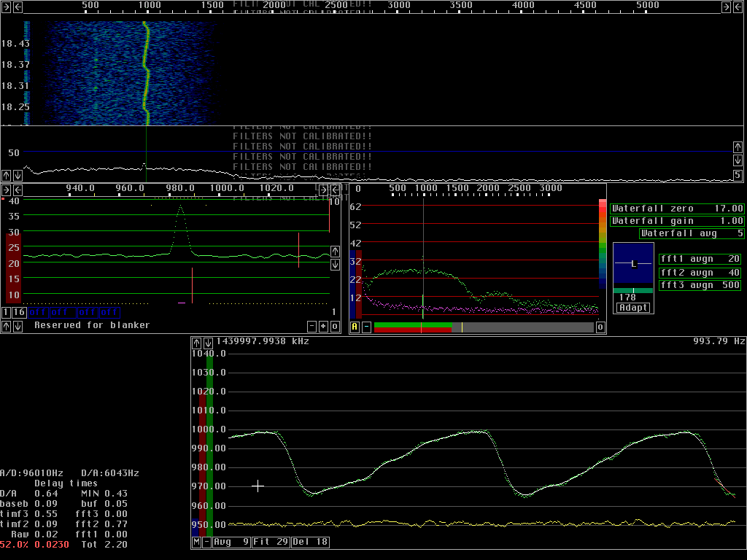Click the 'o' button at AFC graph bottom-right

click(x=600, y=327)
